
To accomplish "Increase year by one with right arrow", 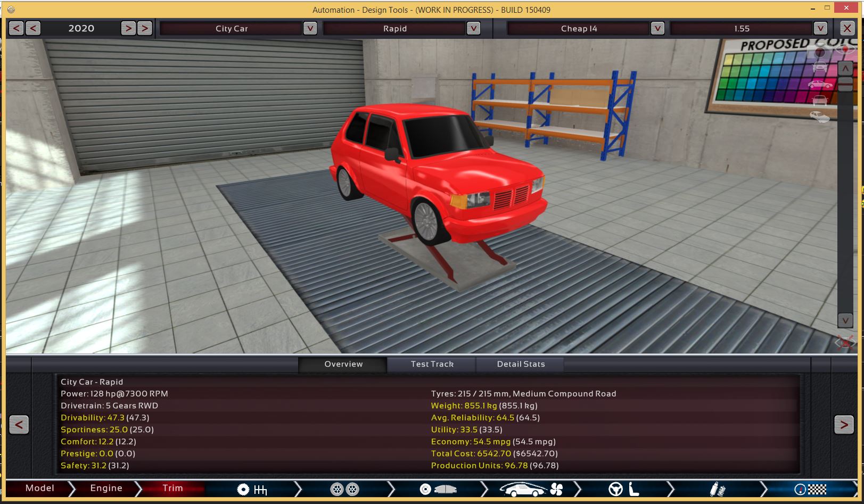I will 128,28.
